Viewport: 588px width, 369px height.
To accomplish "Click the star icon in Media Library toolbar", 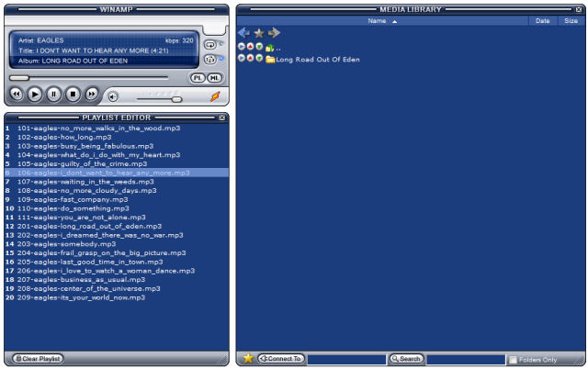I will (258, 33).
